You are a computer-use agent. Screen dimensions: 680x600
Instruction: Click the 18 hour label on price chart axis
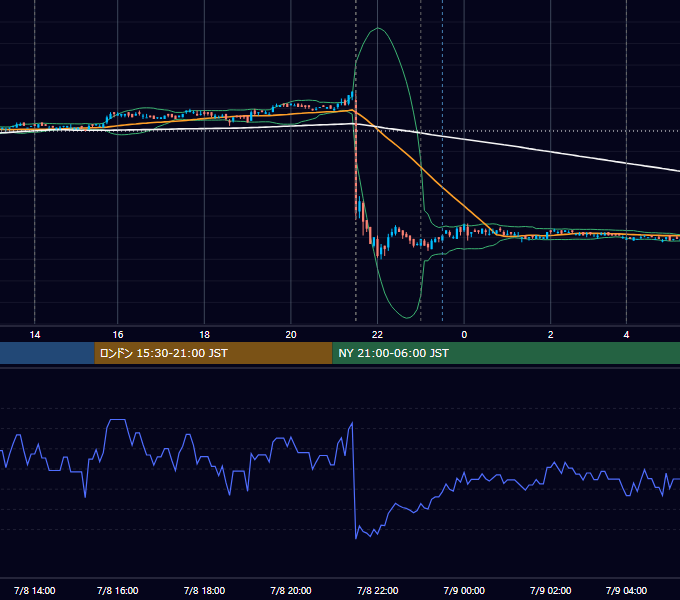point(204,335)
